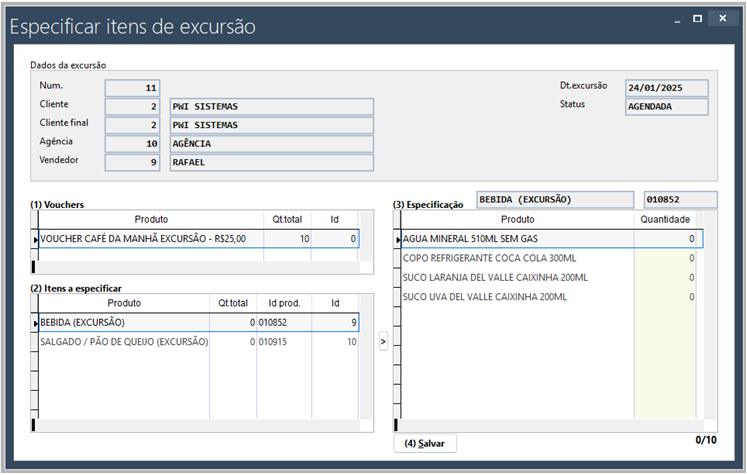Edit quantity for COPO REFRIGERANTE COCA COLA
Screen dimensions: 747x475
[665, 258]
